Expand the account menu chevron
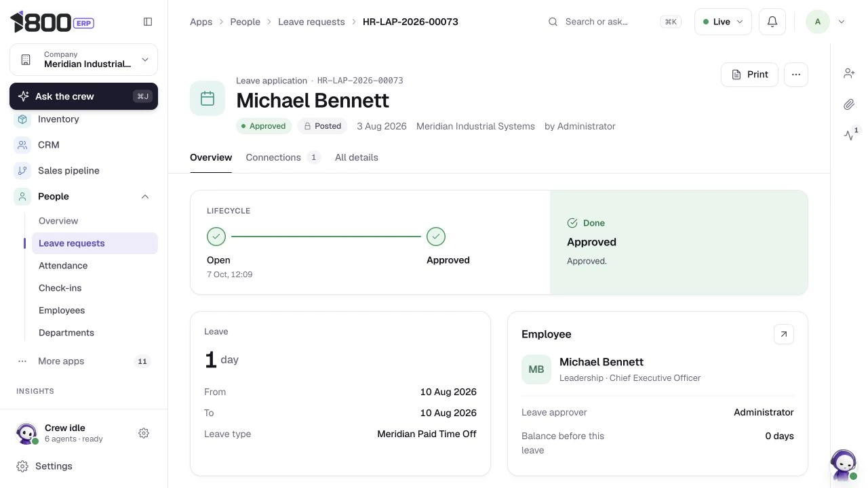Screen dimensions: 868x488 pyautogui.click(x=842, y=22)
